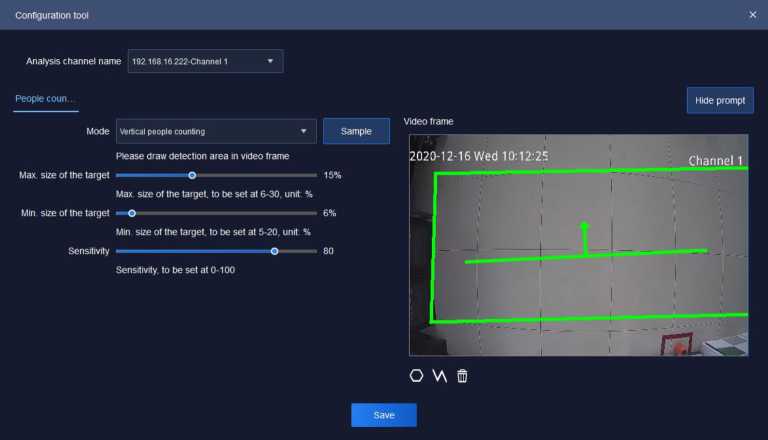Click the Sensitivity slider handle
This screenshot has width=768, height=440.
tap(275, 251)
